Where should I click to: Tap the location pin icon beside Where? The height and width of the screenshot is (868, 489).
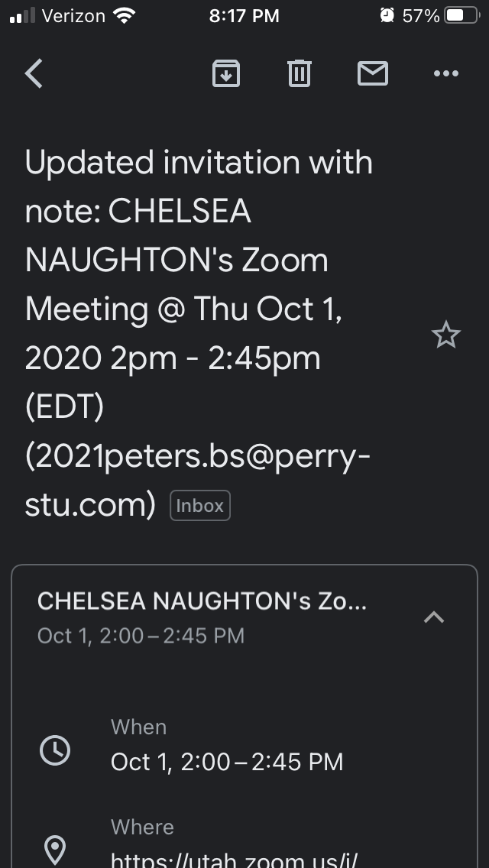point(56,850)
